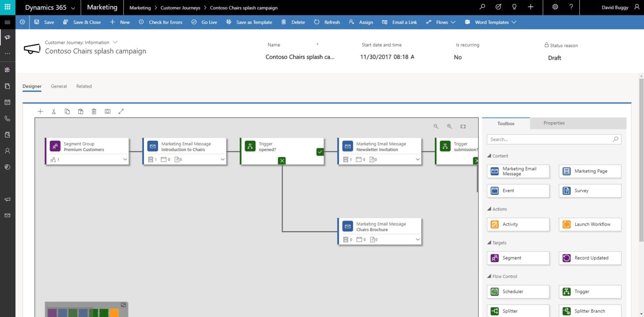Select the Premium Customers segment group tile
The width and height of the screenshot is (644, 317).
87,151
